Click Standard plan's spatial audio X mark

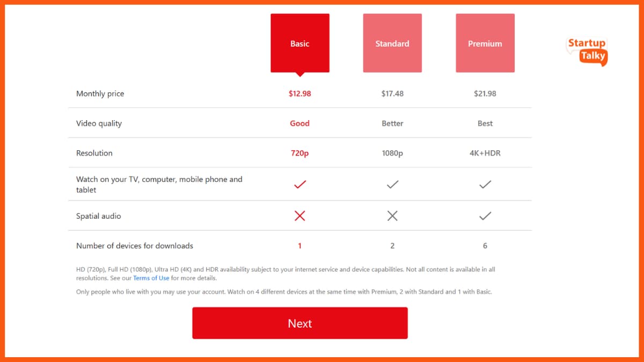[392, 216]
